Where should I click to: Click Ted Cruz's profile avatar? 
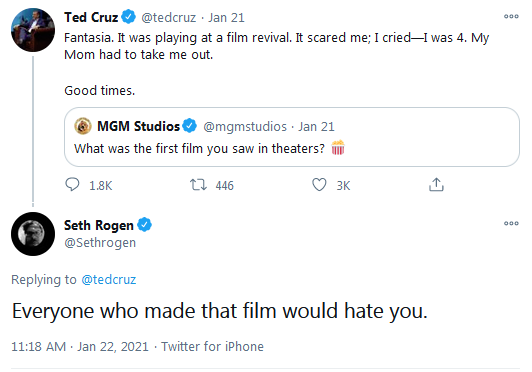click(33, 30)
